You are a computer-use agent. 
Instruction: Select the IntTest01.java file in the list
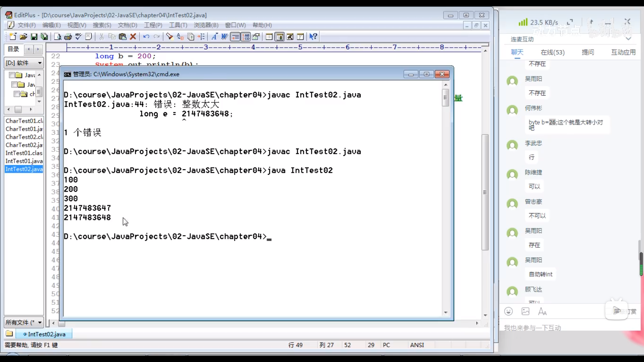(x=24, y=161)
